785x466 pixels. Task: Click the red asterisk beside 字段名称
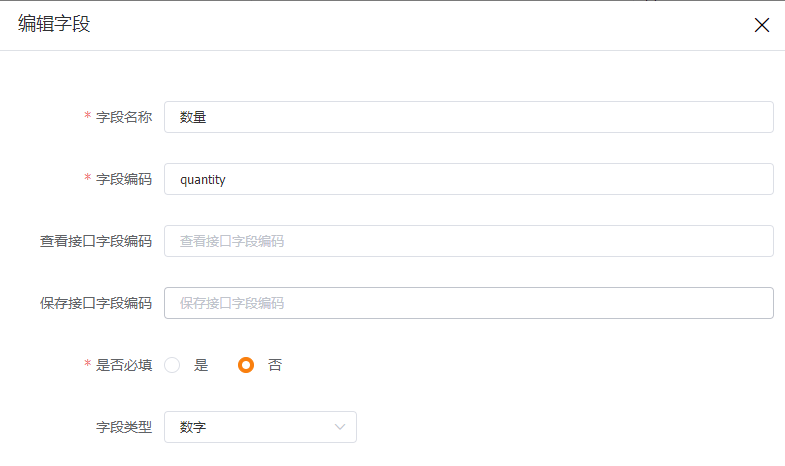pyautogui.click(x=88, y=115)
